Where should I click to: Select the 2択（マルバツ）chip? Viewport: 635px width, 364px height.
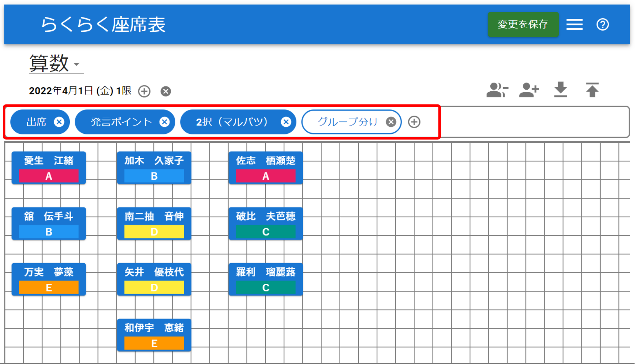[232, 122]
